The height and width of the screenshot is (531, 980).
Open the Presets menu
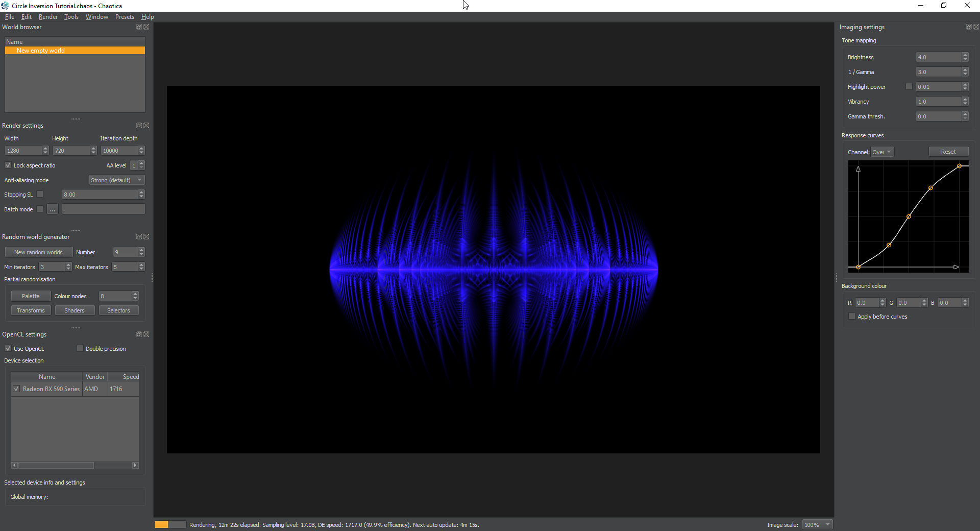tap(125, 17)
